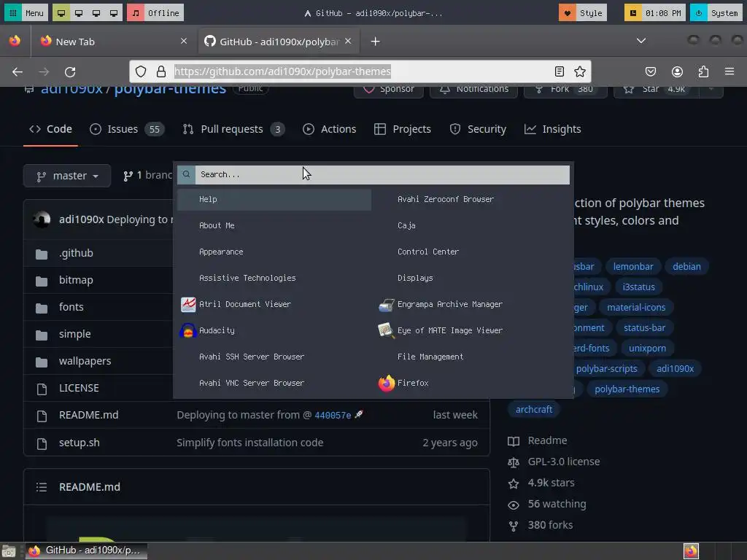Launch Engrampa Archive Manager
The height and width of the screenshot is (560, 747).
tap(473, 304)
